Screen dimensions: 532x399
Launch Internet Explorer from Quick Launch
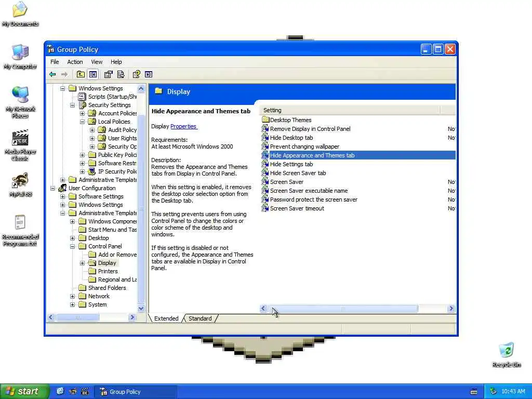[x=60, y=391]
